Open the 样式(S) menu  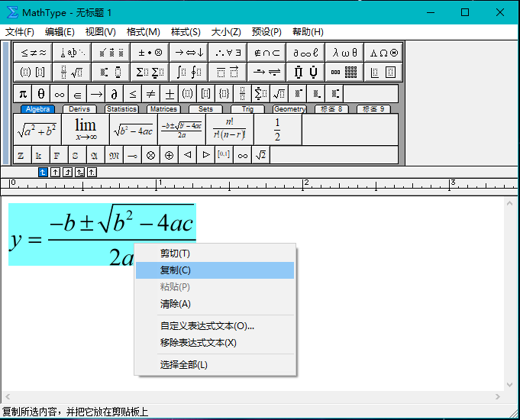coord(186,32)
